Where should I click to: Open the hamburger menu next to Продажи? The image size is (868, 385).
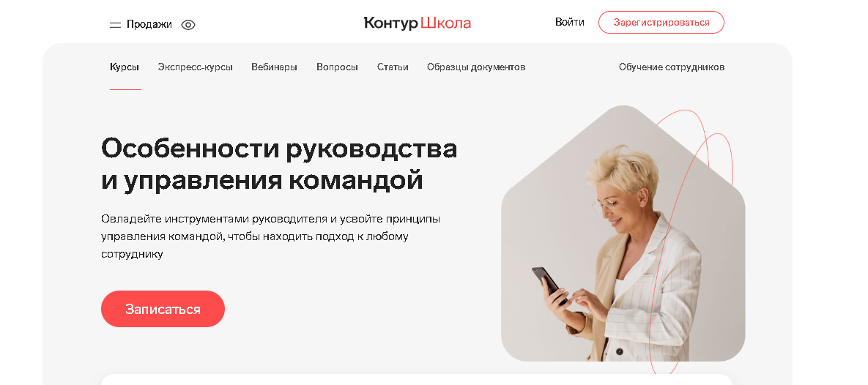[x=115, y=25]
